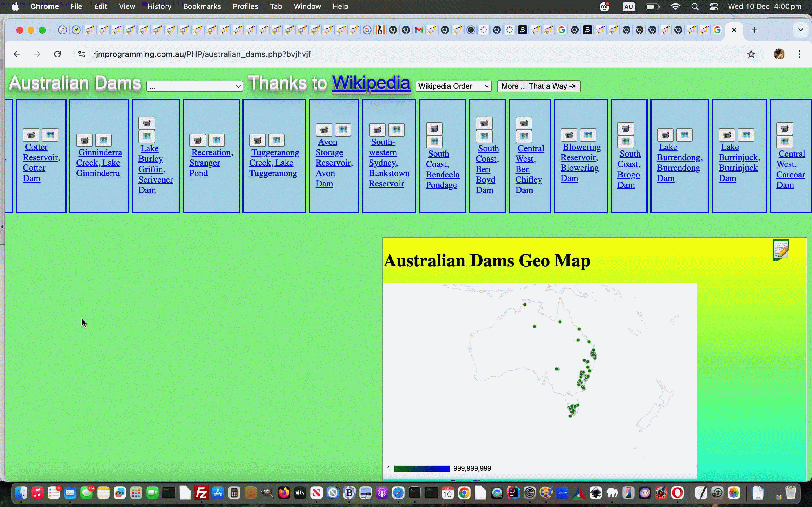Click the video camera button above Lake Burley Griffin
The height and width of the screenshot is (507, 812).
pyautogui.click(x=147, y=123)
